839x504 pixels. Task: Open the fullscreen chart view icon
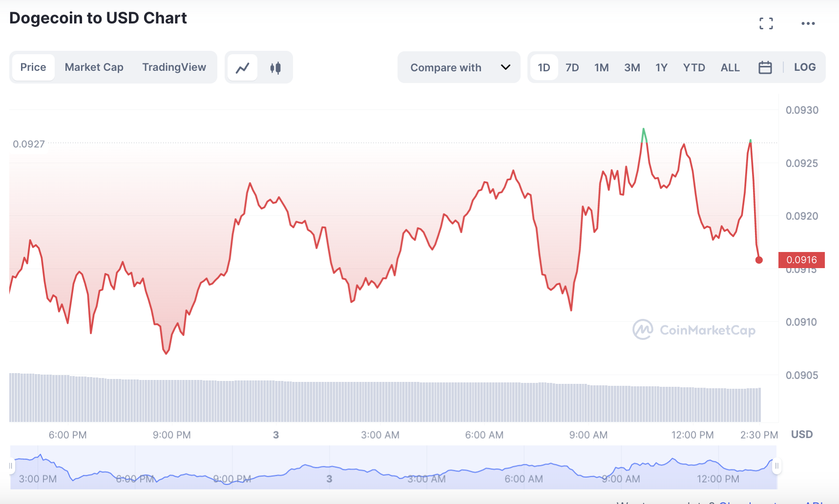[766, 23]
